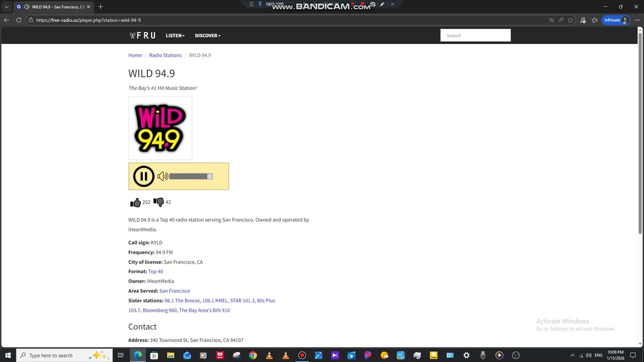Reload the page with the refresh icon
The width and height of the screenshot is (644, 362).
[19, 20]
